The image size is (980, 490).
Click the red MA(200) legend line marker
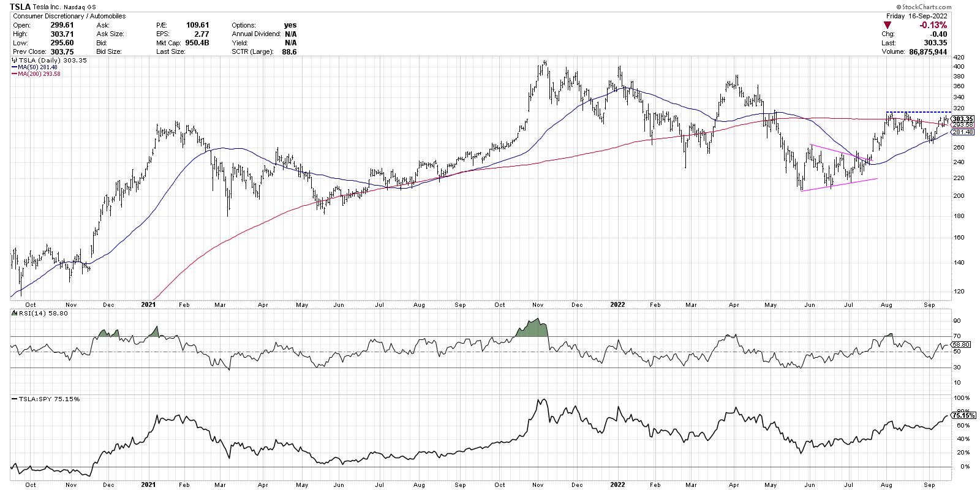(x=14, y=73)
